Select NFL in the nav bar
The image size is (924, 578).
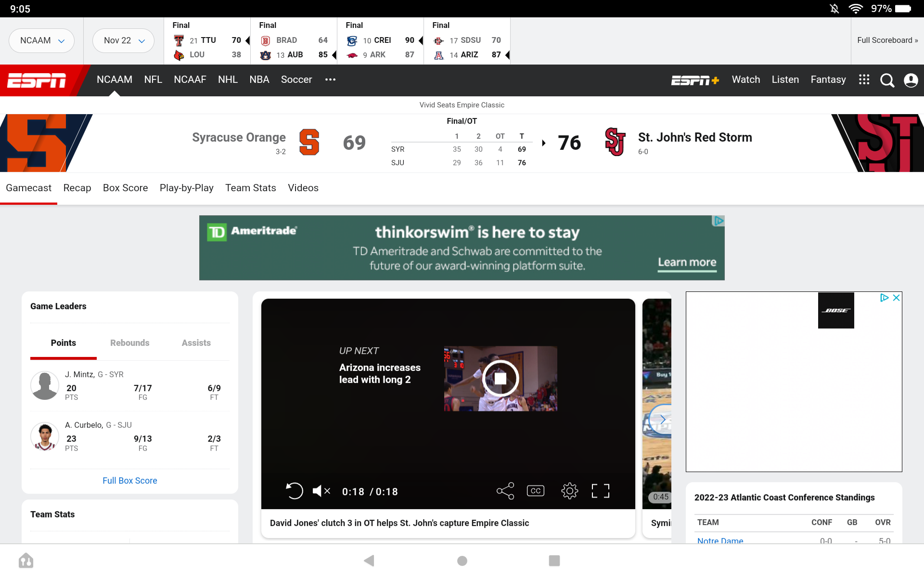[153, 79]
